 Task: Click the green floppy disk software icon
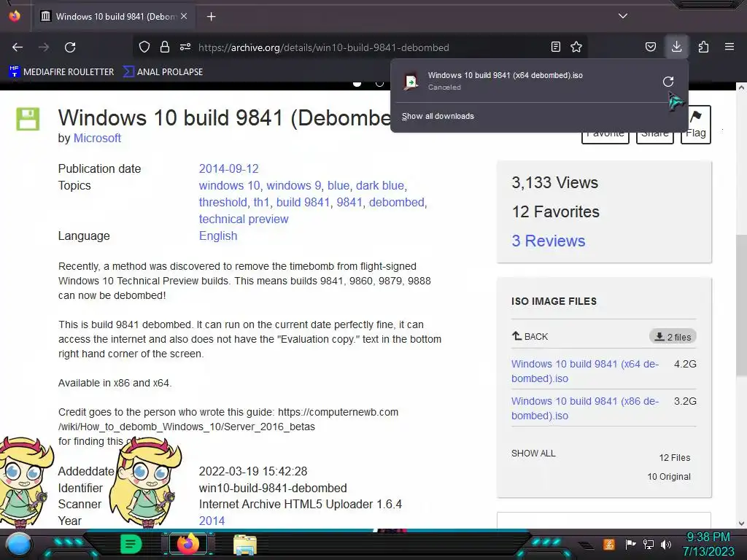28,119
